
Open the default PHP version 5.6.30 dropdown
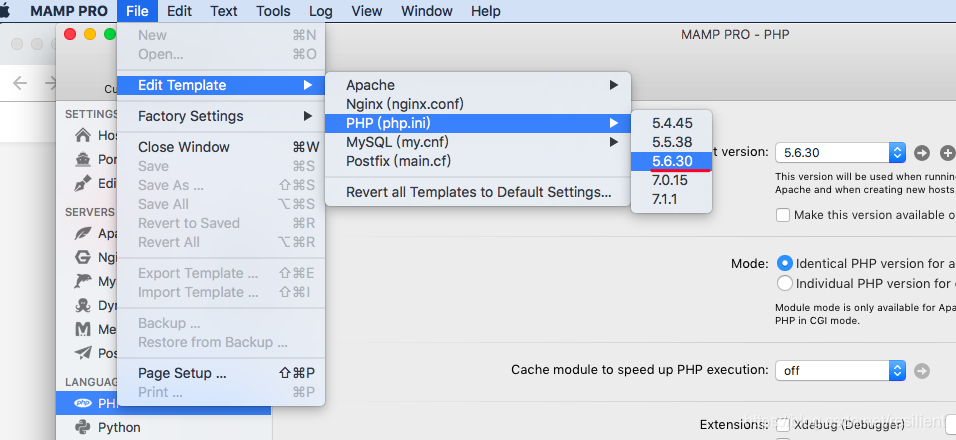840,152
